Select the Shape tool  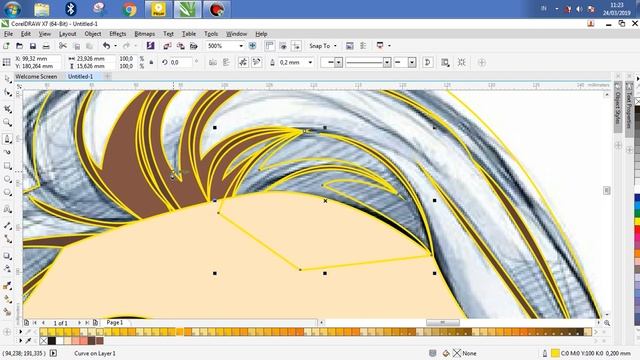pyautogui.click(x=7, y=93)
